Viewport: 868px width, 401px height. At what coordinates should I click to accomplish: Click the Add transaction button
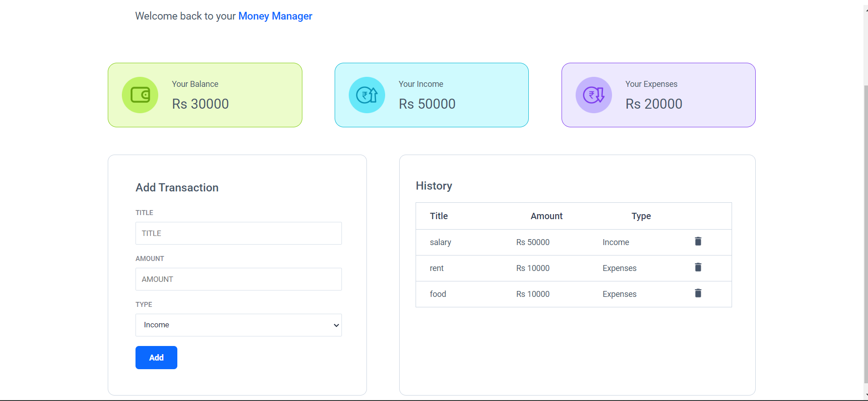click(x=156, y=358)
